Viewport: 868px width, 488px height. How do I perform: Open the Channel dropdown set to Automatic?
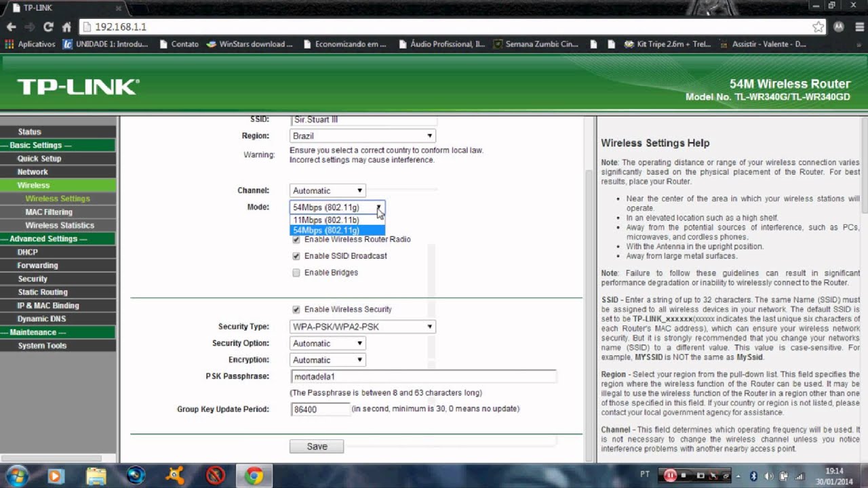tap(328, 190)
